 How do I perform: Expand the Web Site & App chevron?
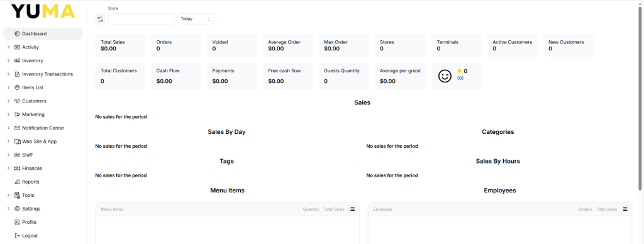point(9,141)
